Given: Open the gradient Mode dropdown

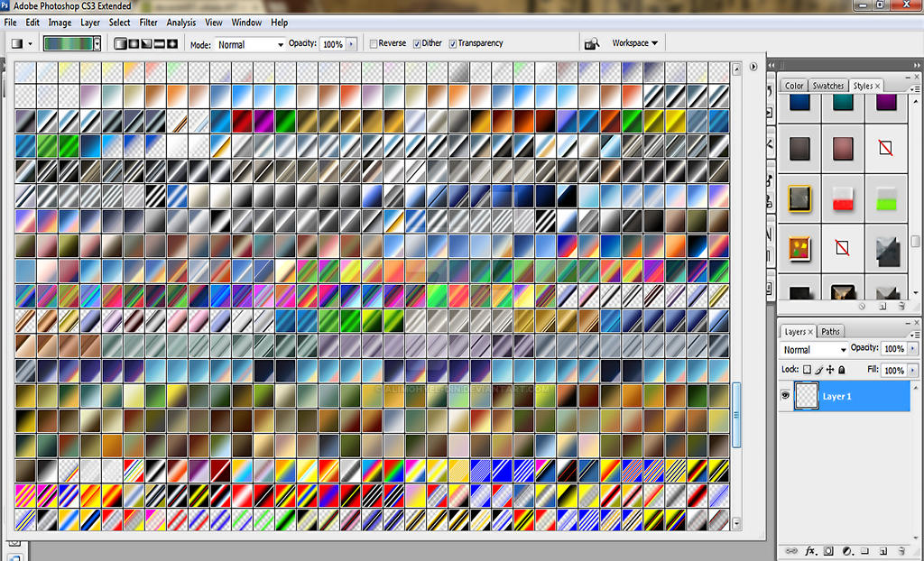Looking at the screenshot, I should coord(251,44).
